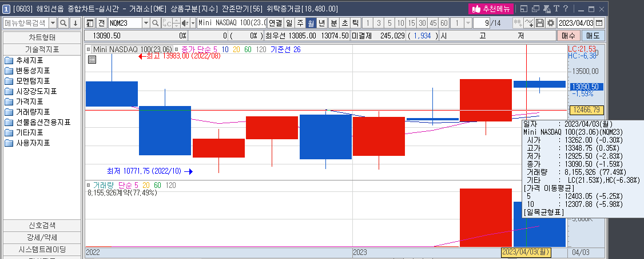Select the 년 (yearly) period toggle
This screenshot has height=259, width=644.
click(x=323, y=23)
